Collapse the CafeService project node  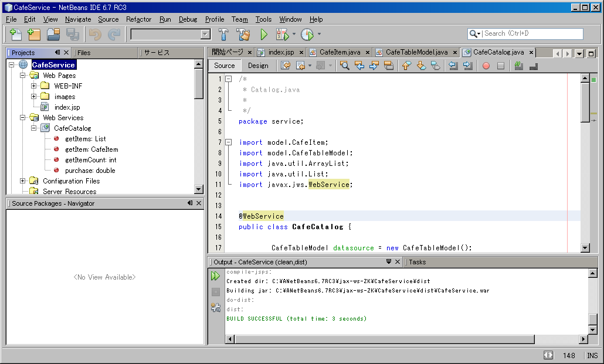coord(12,64)
